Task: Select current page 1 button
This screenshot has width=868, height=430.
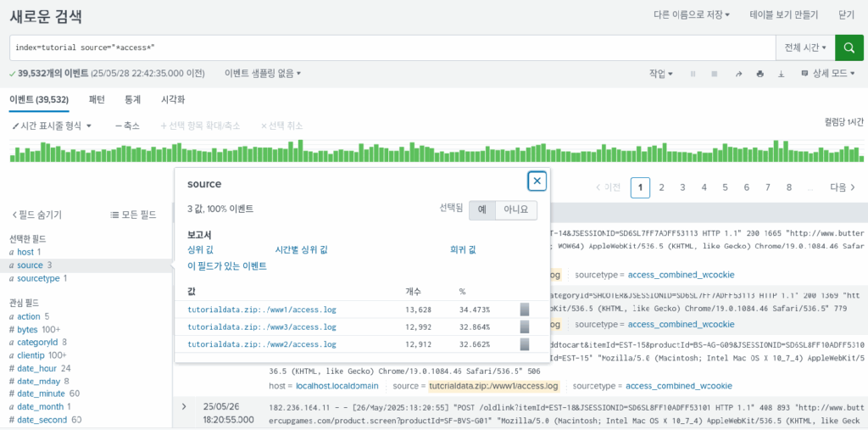Action: [x=641, y=187]
